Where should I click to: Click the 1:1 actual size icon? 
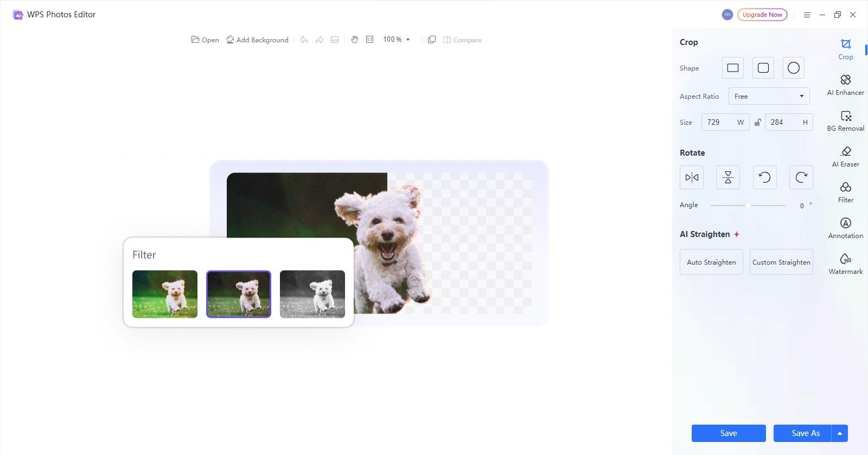(370, 40)
